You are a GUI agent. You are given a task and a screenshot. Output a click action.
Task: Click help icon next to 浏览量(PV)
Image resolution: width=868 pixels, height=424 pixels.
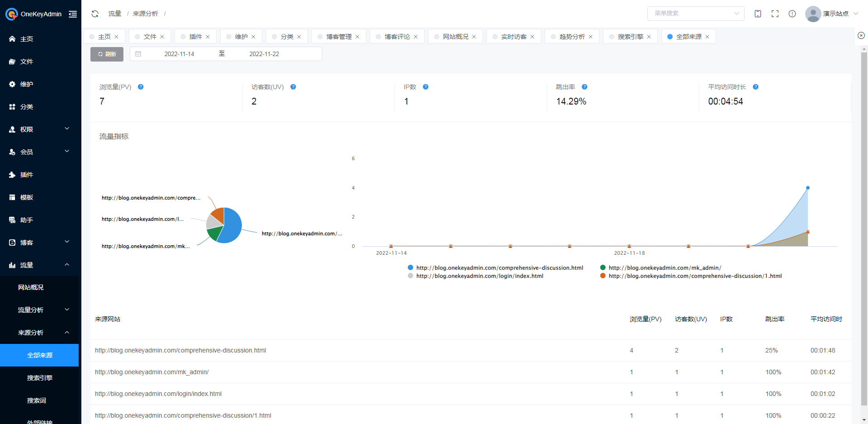tap(141, 87)
